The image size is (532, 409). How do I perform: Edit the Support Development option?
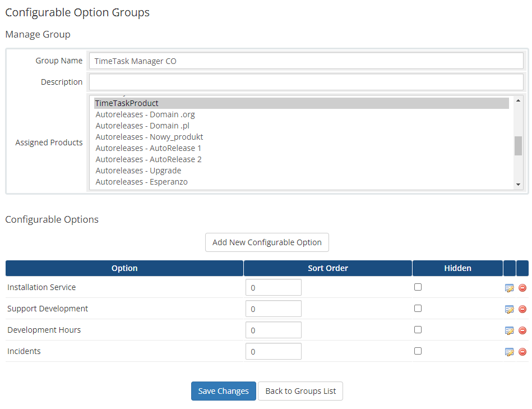(509, 309)
